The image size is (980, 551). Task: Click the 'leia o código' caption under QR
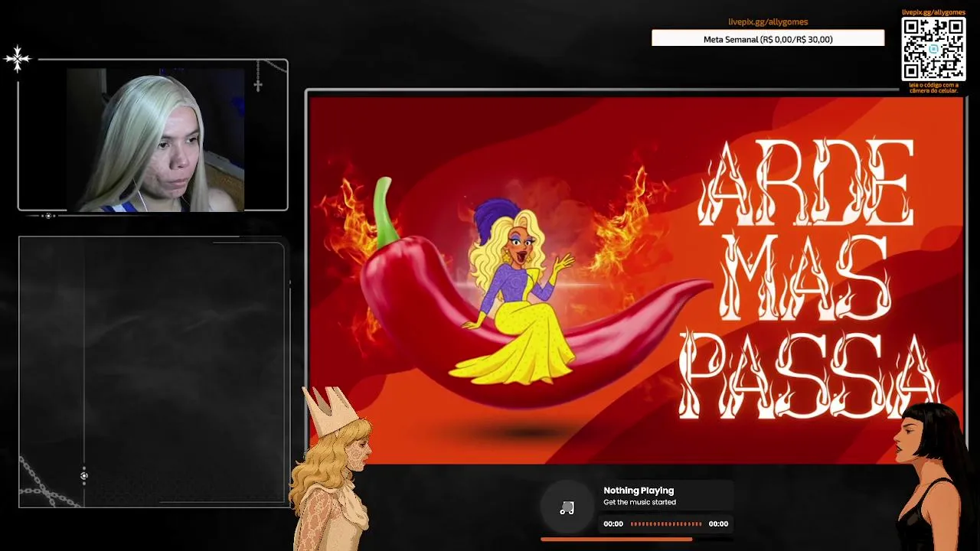(x=933, y=87)
